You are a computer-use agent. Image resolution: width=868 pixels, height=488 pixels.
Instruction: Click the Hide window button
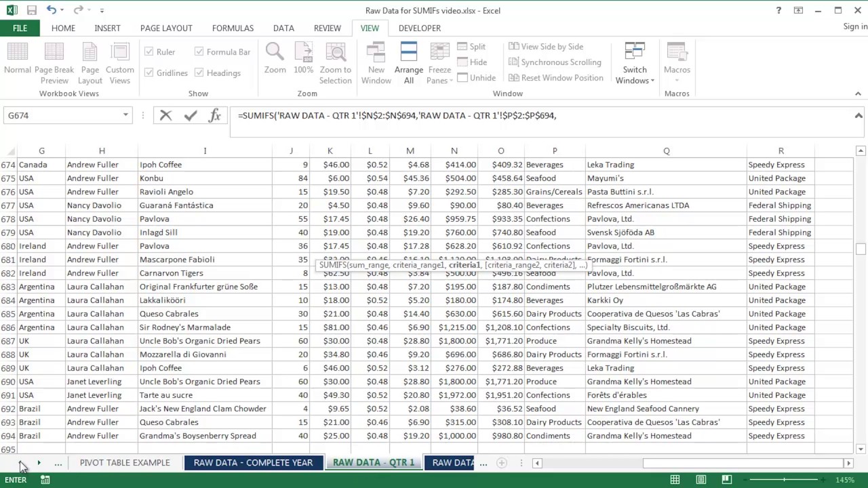pyautogui.click(x=472, y=62)
